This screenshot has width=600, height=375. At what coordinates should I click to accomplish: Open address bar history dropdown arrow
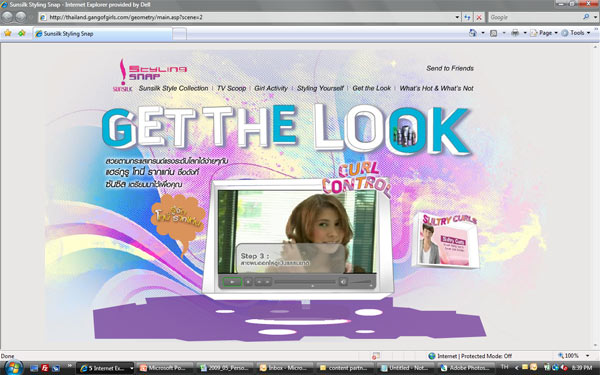tap(457, 17)
